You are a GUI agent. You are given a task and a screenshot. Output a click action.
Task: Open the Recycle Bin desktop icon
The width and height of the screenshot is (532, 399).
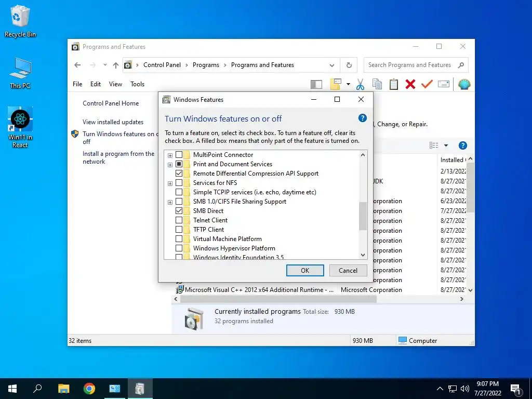pos(20,21)
